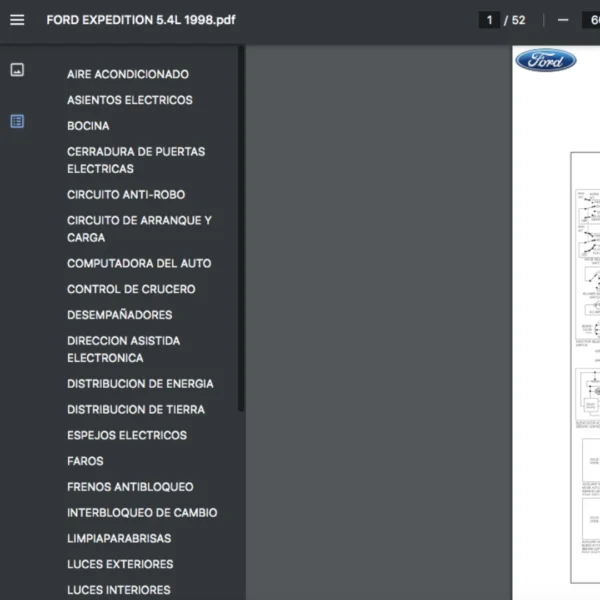Click the Ford logo on the page
This screenshot has height=600, width=600.
(x=546, y=60)
